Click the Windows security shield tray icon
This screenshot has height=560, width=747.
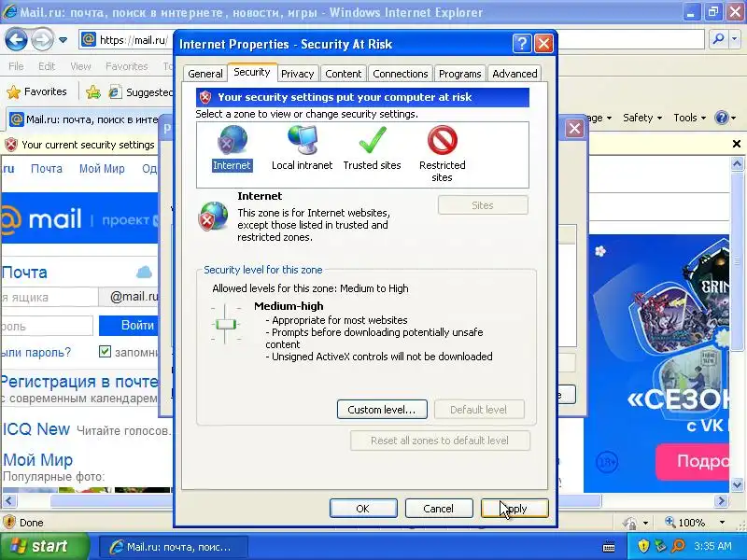point(643,546)
